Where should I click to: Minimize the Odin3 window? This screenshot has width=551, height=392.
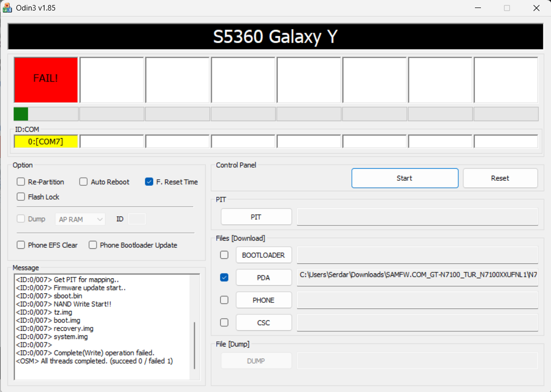(x=477, y=8)
